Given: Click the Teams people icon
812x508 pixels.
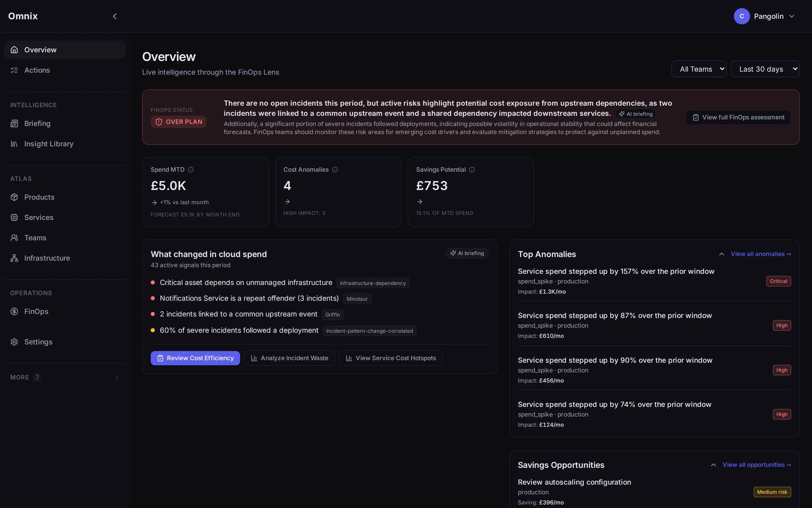Looking at the screenshot, I should point(14,238).
